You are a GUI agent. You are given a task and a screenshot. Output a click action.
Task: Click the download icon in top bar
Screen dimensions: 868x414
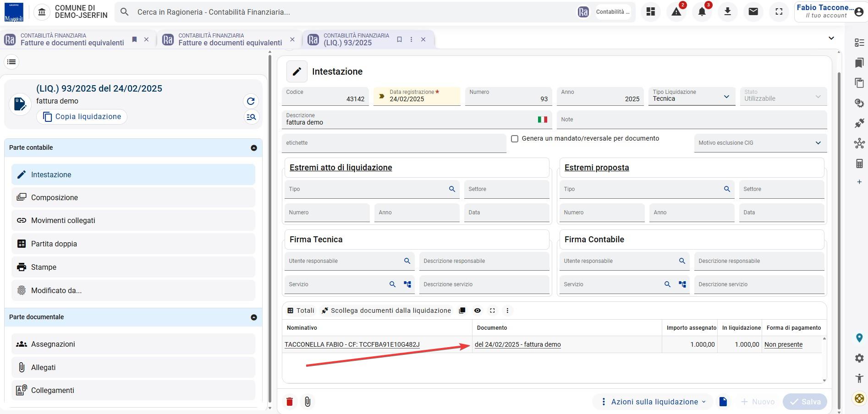tap(727, 12)
